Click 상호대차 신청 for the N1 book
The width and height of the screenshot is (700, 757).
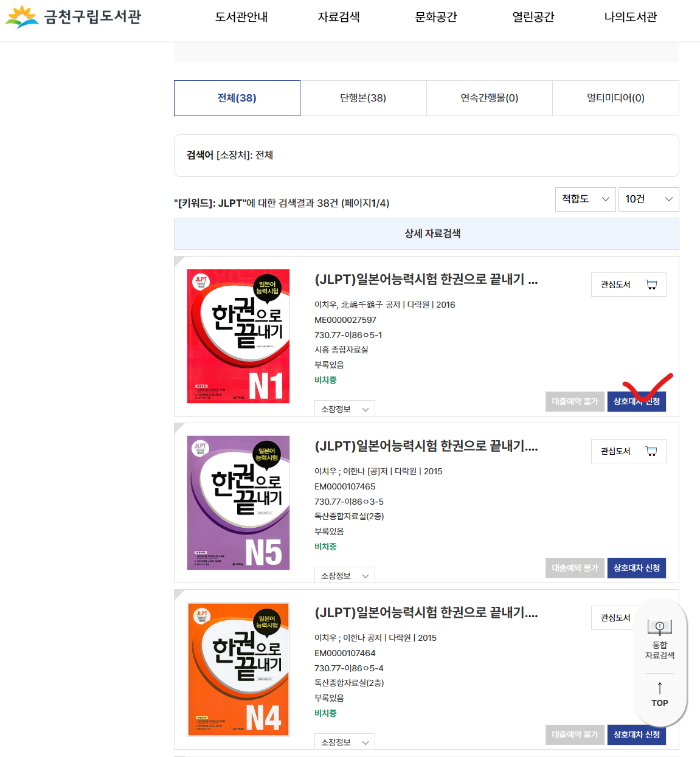(x=637, y=401)
